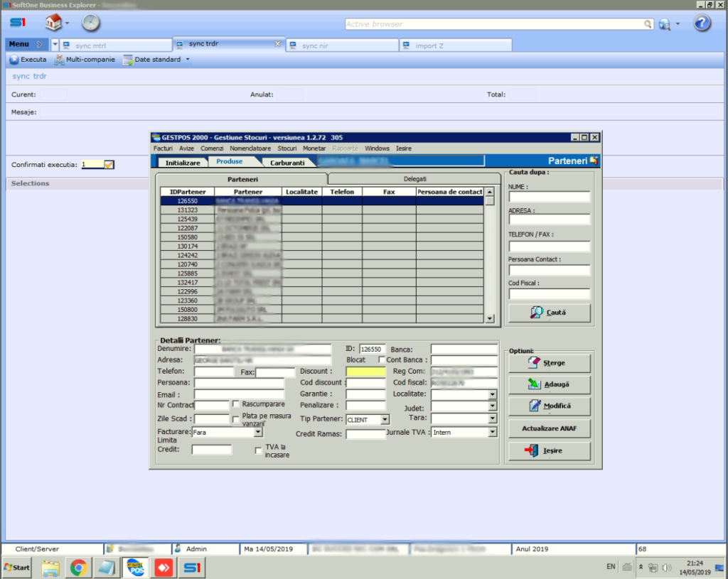Expand the Localitate dropdown

pos(492,394)
